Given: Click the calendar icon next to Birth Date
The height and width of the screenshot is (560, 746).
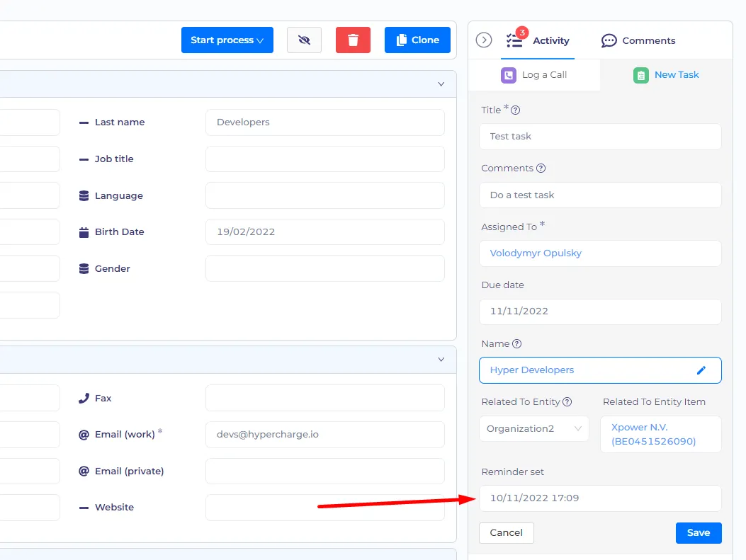Looking at the screenshot, I should coord(84,232).
